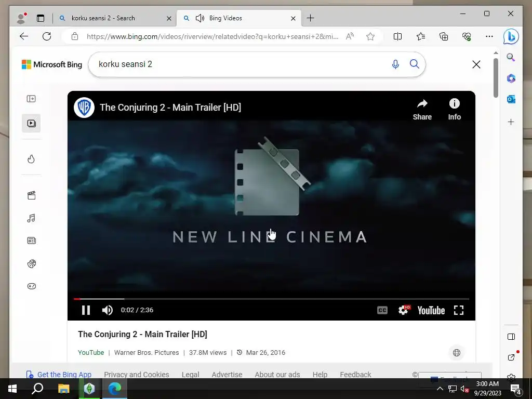
Task: Open video Info panel
Action: [x=454, y=110]
